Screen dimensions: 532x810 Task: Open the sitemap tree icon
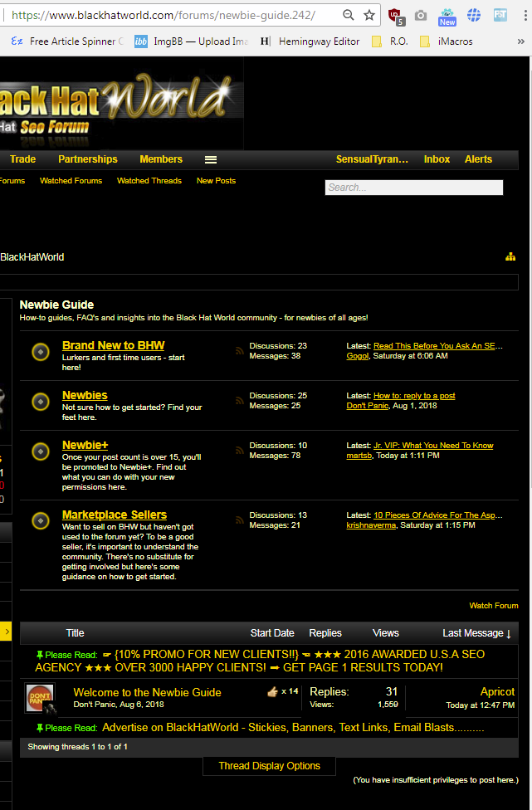[510, 256]
